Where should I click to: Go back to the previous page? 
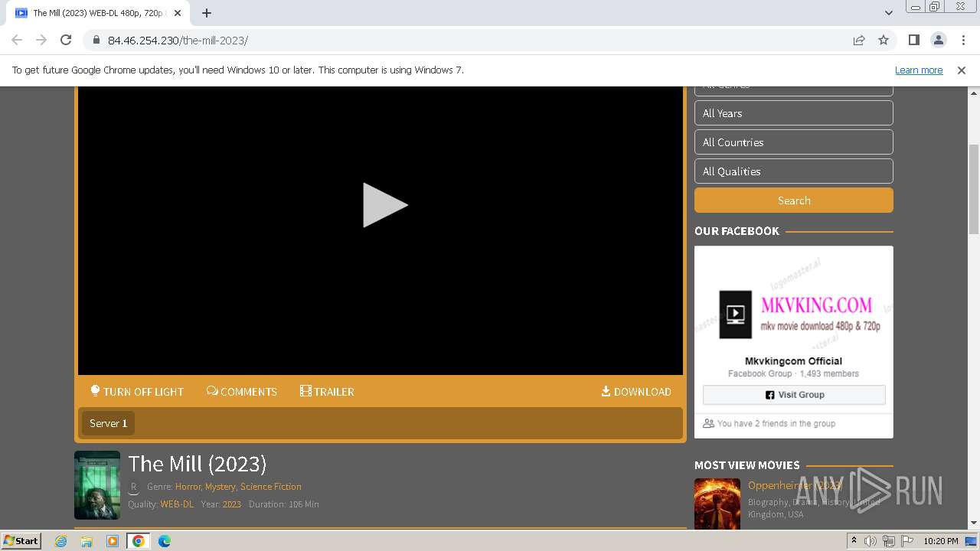tap(17, 40)
